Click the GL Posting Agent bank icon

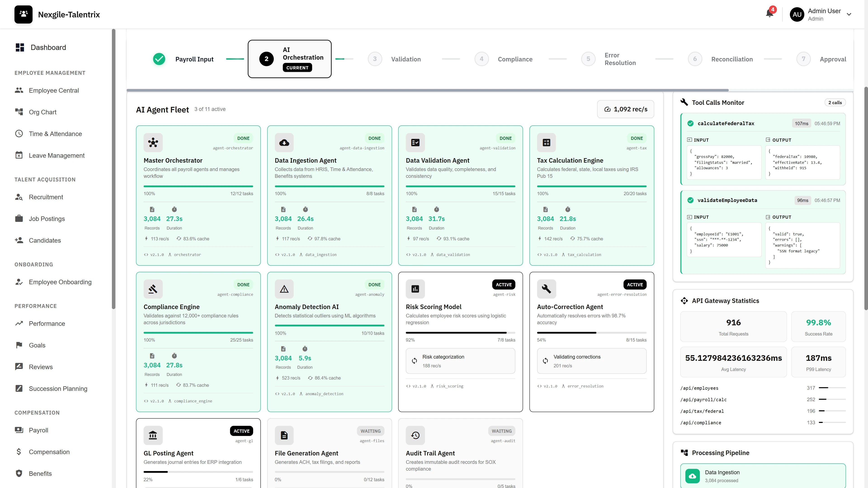[x=153, y=435]
